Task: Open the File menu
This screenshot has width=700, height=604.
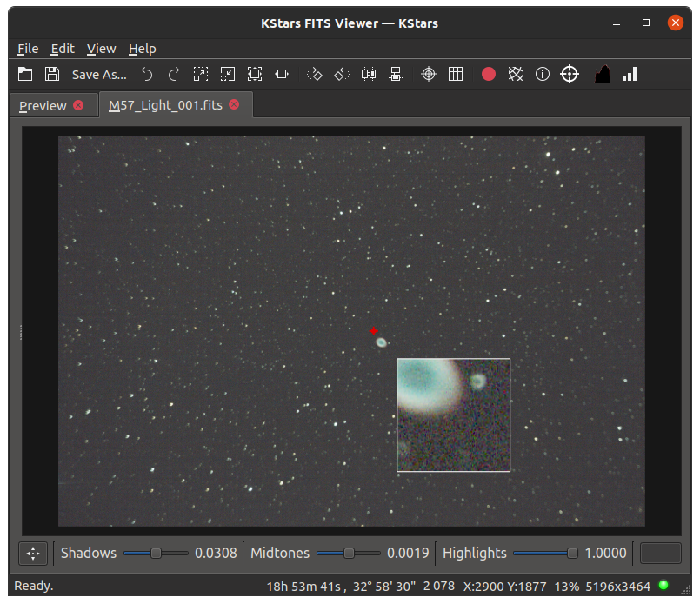Action: tap(28, 49)
